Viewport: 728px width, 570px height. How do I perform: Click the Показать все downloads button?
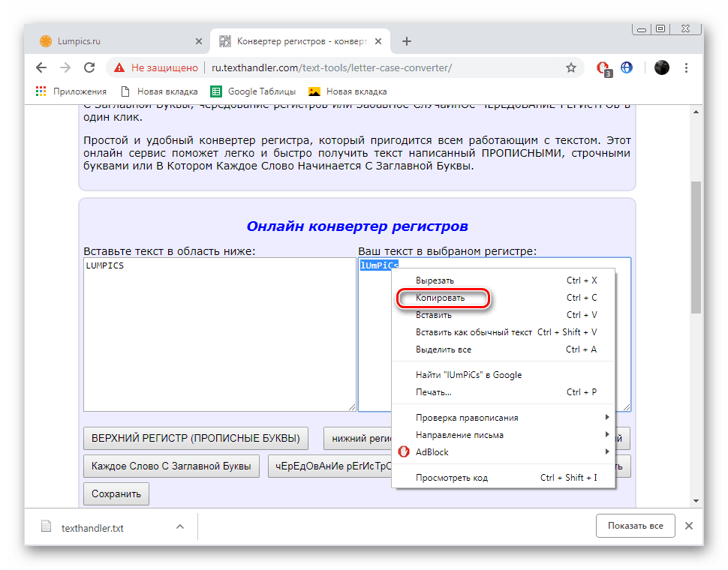pos(635,526)
